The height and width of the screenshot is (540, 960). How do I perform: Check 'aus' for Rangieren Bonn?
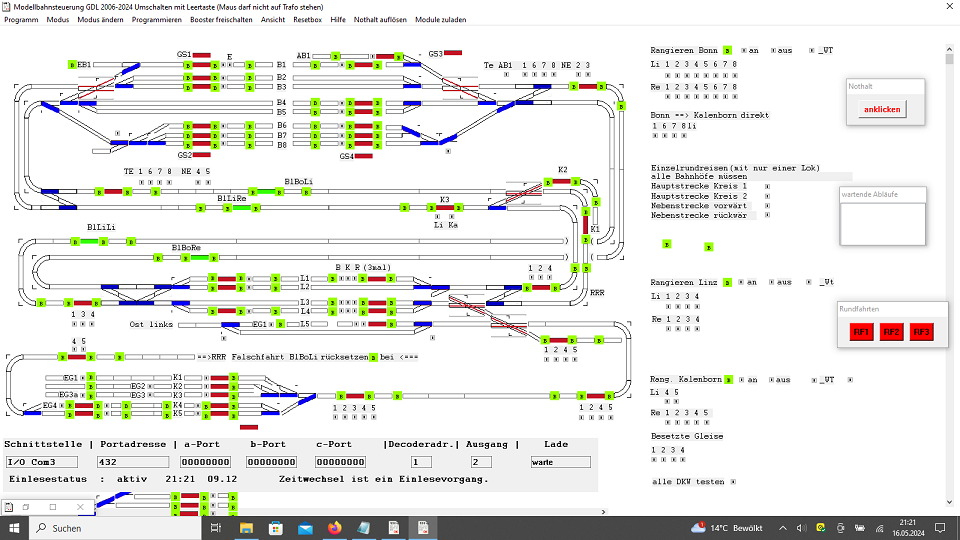point(773,50)
